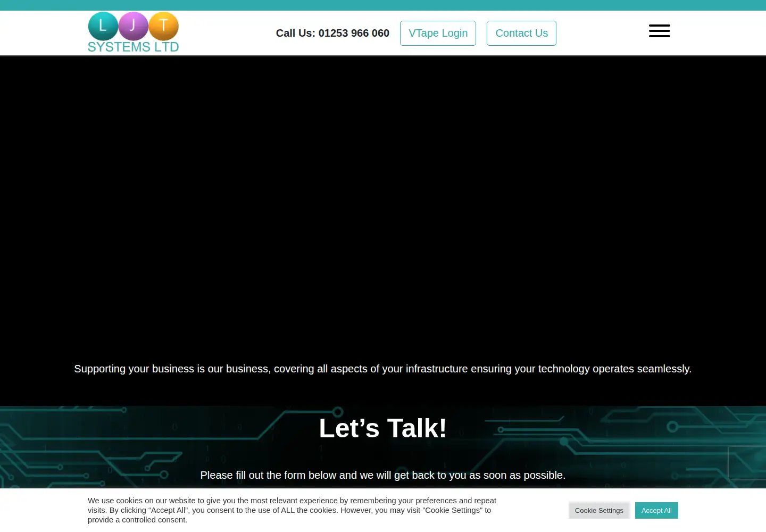Accept all cookies
766x532 pixels.
[656, 510]
